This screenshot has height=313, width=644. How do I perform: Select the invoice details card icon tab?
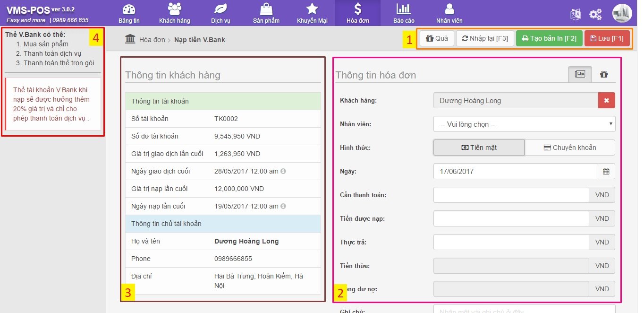click(x=580, y=74)
